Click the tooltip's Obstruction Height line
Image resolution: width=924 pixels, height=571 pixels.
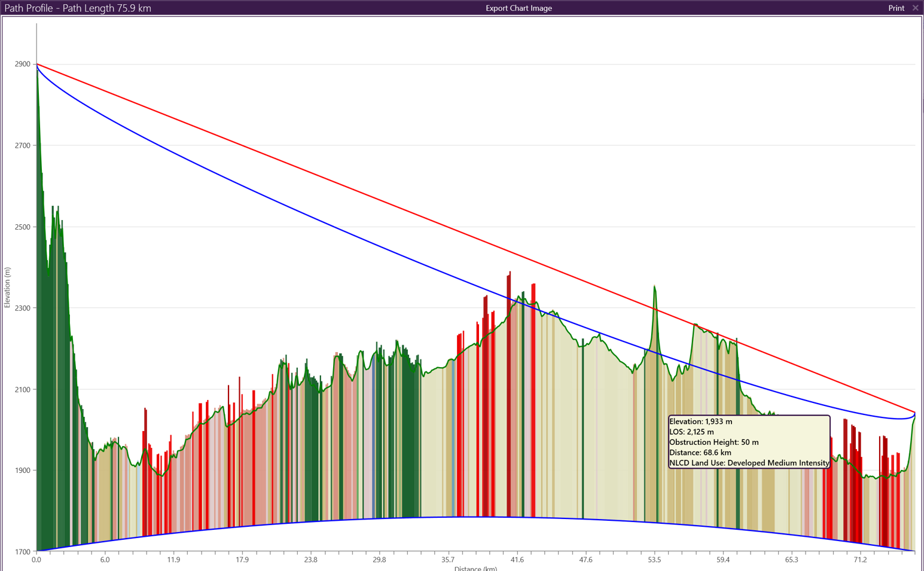(713, 442)
